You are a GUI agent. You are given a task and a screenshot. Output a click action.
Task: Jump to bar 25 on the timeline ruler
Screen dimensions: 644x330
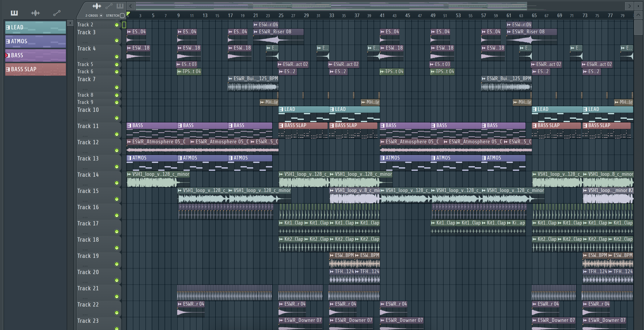pos(281,16)
